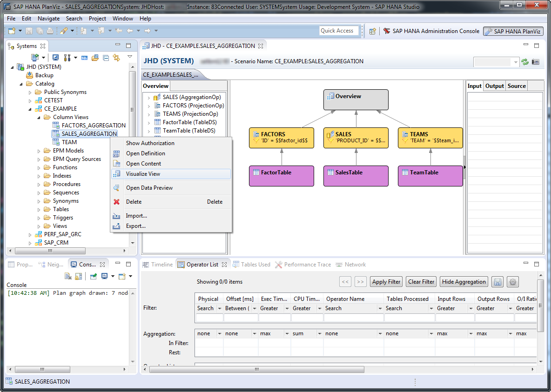
Task: Click the Link with Editor arrows icon
Action: (x=116, y=58)
